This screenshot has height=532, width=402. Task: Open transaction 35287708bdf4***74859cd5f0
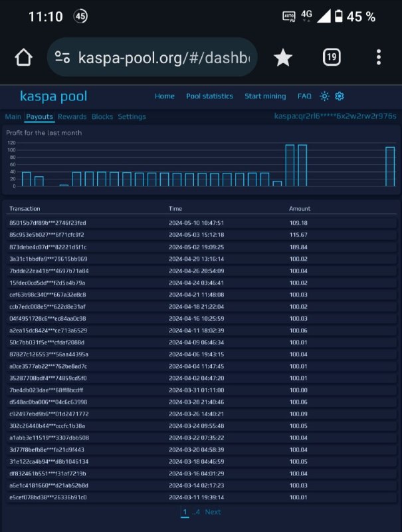48,378
